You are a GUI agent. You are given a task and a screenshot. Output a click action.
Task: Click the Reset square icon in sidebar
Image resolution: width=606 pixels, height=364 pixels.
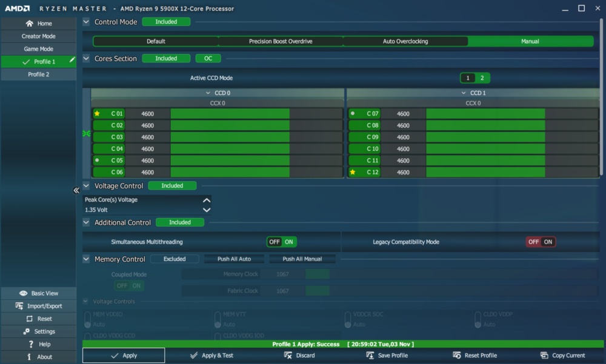click(29, 319)
